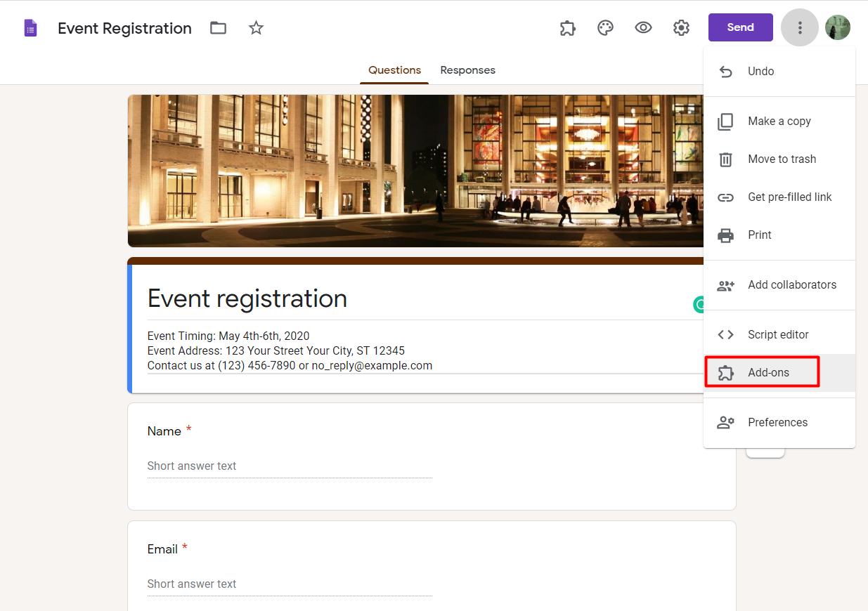Select Make a copy menu item
Viewport: 868px width, 611px height.
[779, 121]
